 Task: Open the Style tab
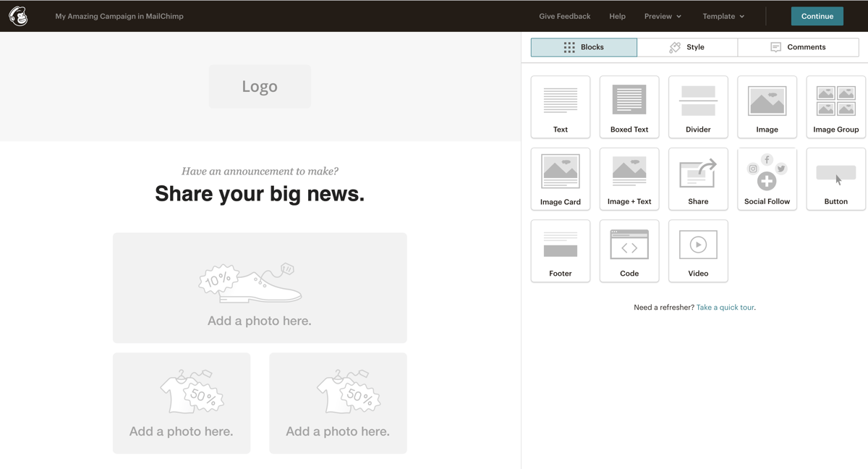pos(687,47)
